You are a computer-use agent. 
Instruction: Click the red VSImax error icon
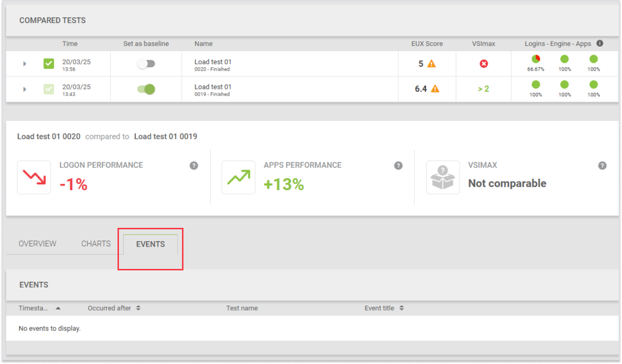point(483,64)
